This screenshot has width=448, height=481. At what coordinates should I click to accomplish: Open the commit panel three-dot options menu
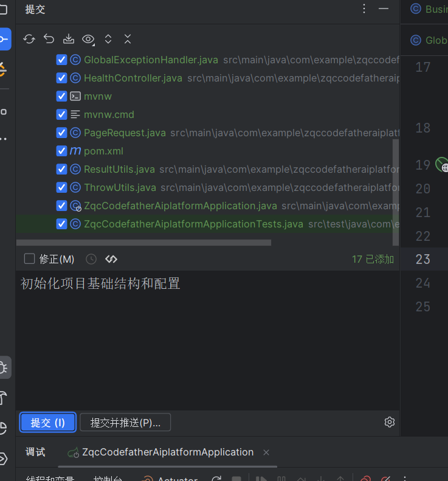pyautogui.click(x=364, y=9)
